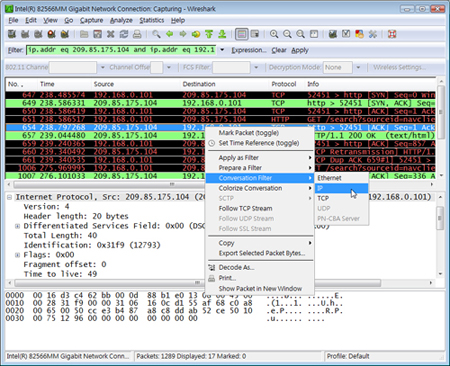The height and width of the screenshot is (366, 450).
Task: Toggle auto scroll in live capture icon
Action: point(255,34)
